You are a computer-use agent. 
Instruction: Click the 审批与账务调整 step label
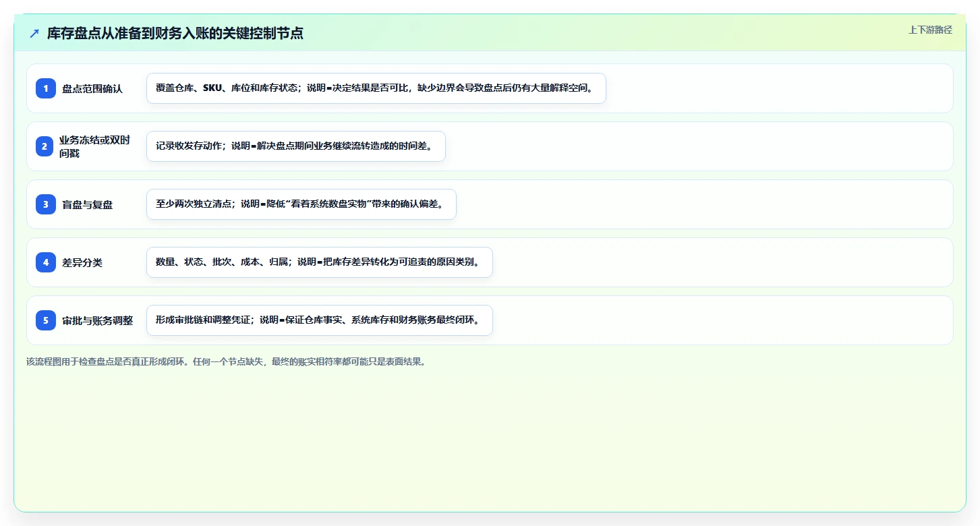point(97,320)
